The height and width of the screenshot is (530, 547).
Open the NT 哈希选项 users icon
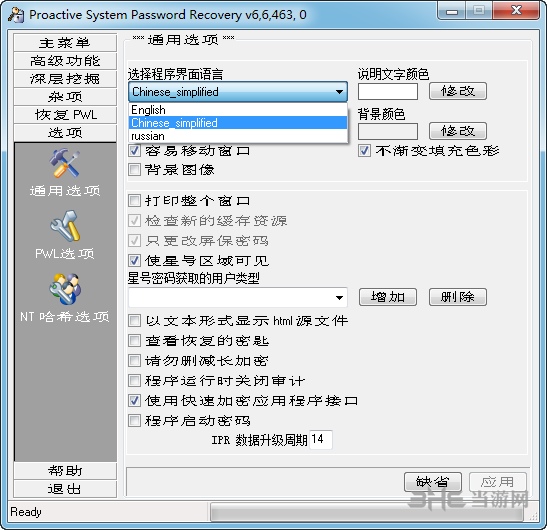pos(65,289)
